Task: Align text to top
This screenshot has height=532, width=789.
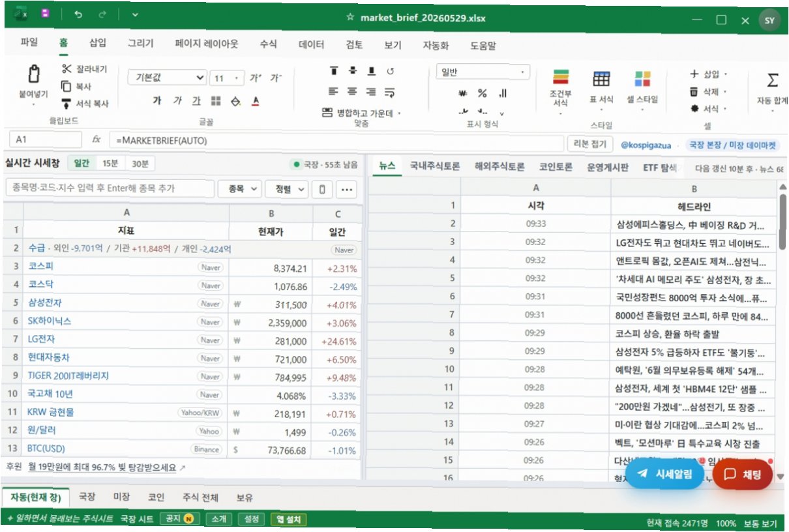Action: tap(334, 70)
